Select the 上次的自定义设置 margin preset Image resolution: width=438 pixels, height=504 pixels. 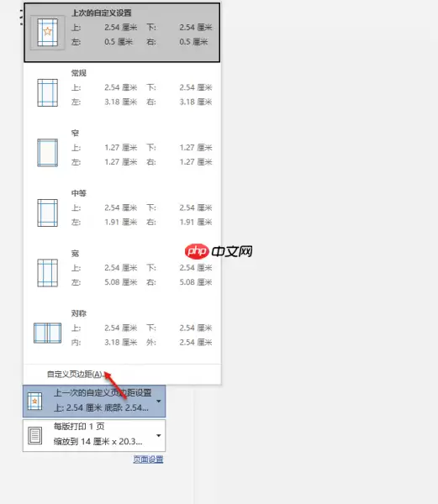tap(122, 33)
